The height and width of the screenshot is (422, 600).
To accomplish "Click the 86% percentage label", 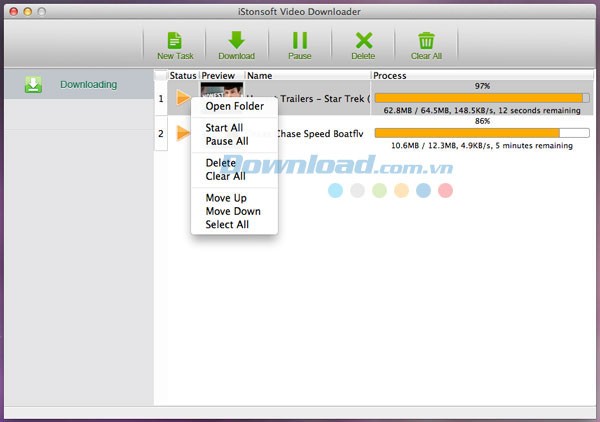I will pos(482,121).
